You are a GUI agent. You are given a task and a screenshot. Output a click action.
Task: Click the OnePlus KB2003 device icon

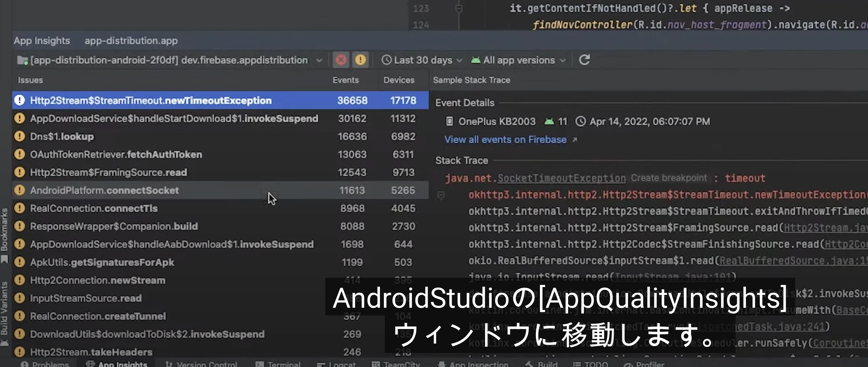tap(449, 121)
